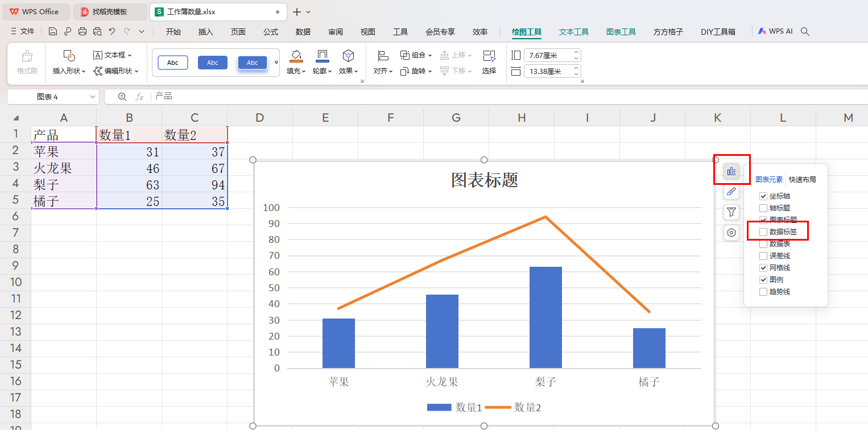Click the export-to-PDF icon beside Save
Screen dimensions: 868x430
(x=68, y=31)
